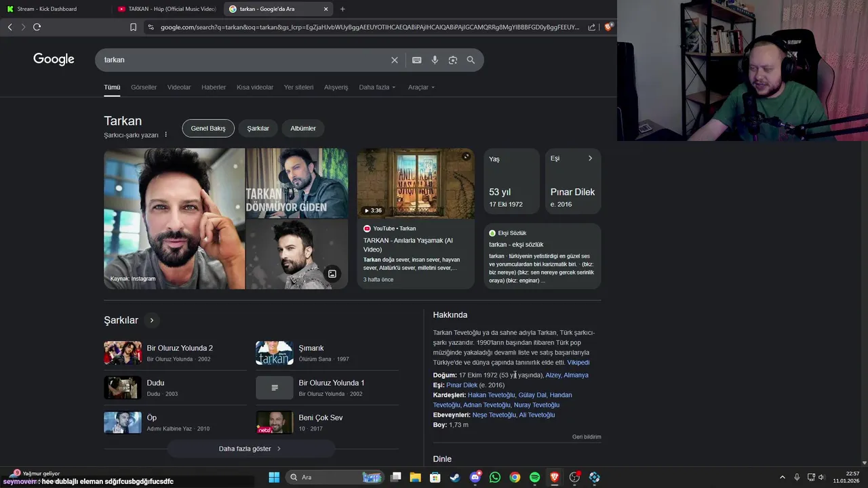Open WhatsApp from the taskbar
Screen dimensions: 868x488
[x=495, y=477]
